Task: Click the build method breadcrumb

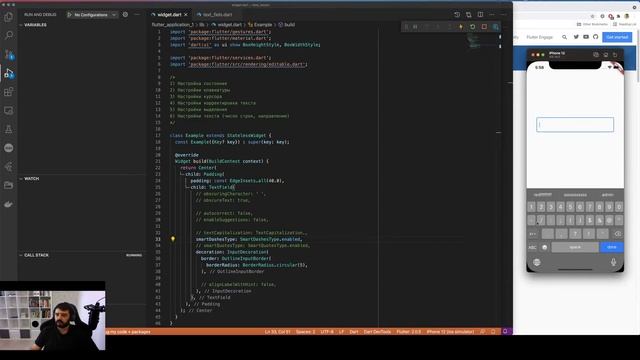Action: coord(287,25)
